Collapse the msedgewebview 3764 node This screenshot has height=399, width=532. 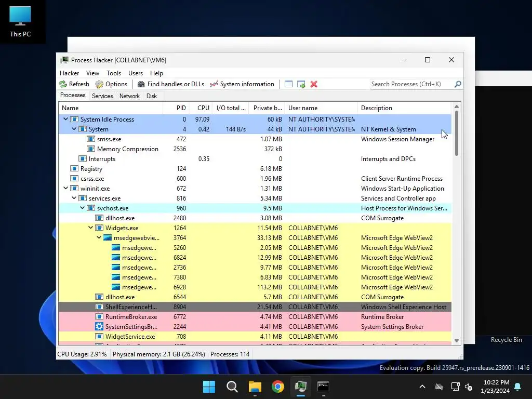(99, 237)
